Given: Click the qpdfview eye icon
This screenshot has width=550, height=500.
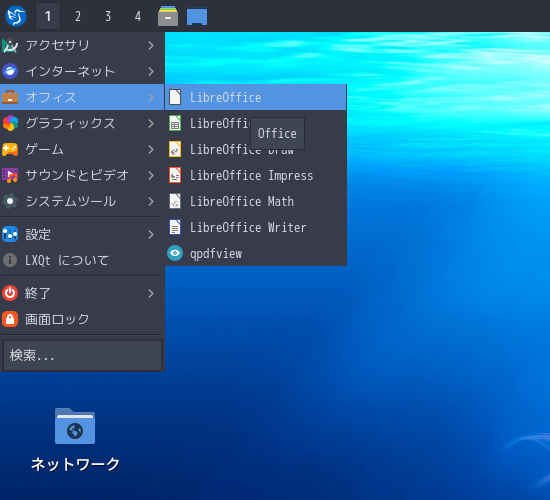Looking at the screenshot, I should [x=175, y=253].
